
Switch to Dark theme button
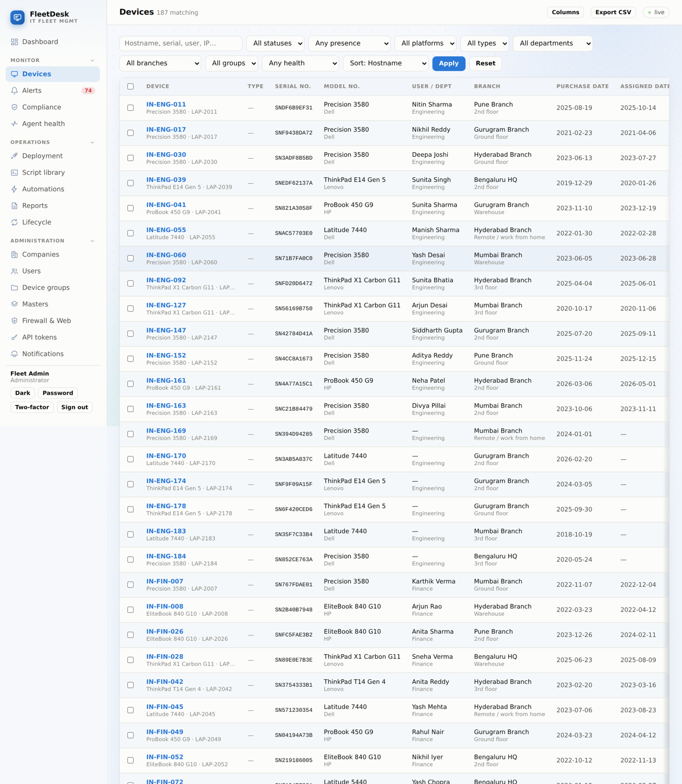pyautogui.click(x=23, y=393)
